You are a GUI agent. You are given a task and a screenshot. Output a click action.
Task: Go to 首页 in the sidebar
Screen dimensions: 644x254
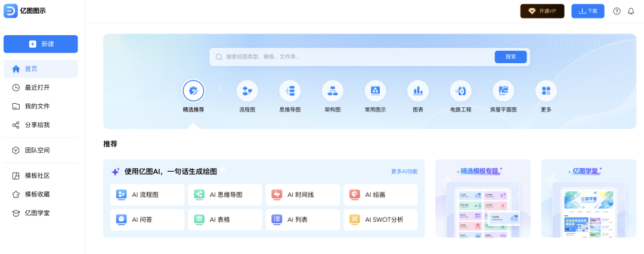pyautogui.click(x=41, y=69)
